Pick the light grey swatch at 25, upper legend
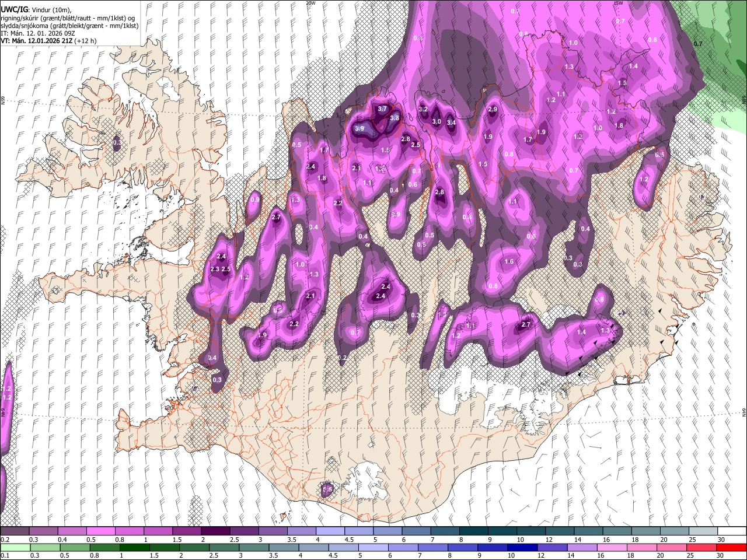Image resolution: width=747 pixels, height=560 pixels. pyautogui.click(x=704, y=531)
